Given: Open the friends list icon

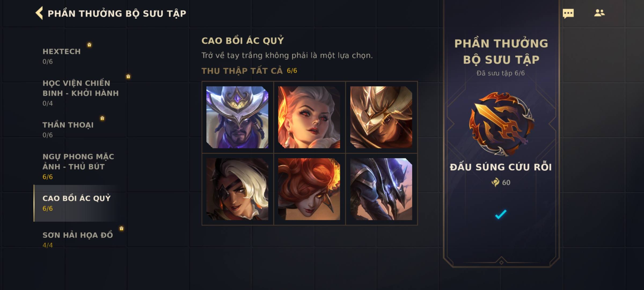Looking at the screenshot, I should [599, 13].
